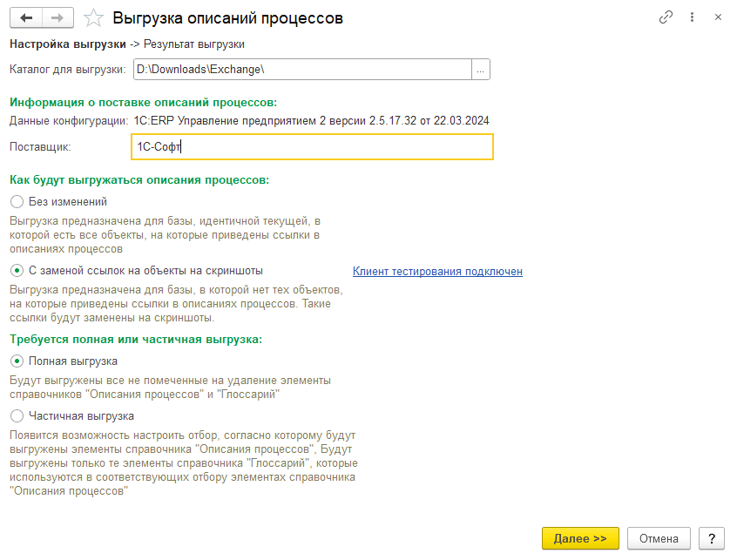This screenshot has width=737, height=560.
Task: Go back with the left arrow button
Action: (26, 17)
